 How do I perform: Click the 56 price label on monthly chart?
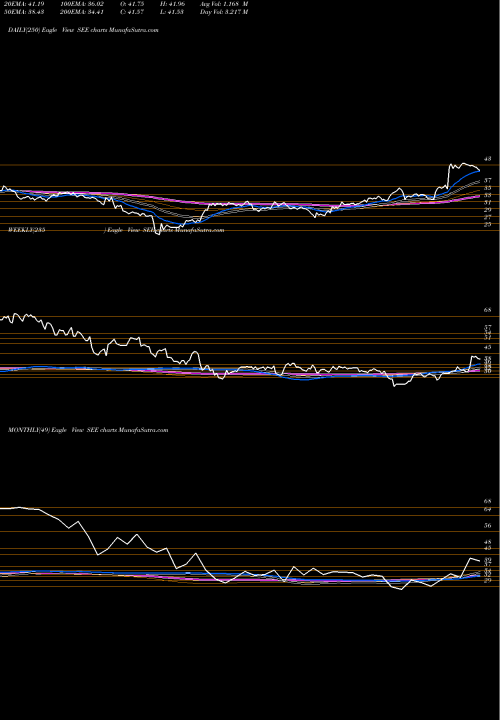[x=488, y=526]
